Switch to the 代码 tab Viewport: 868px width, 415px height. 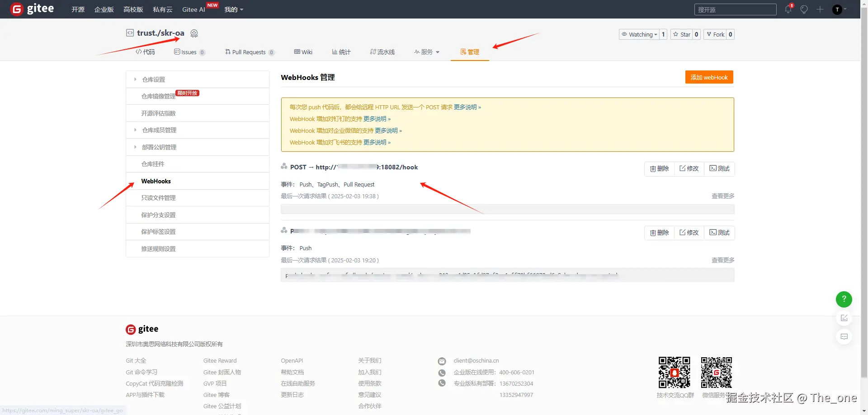point(145,52)
